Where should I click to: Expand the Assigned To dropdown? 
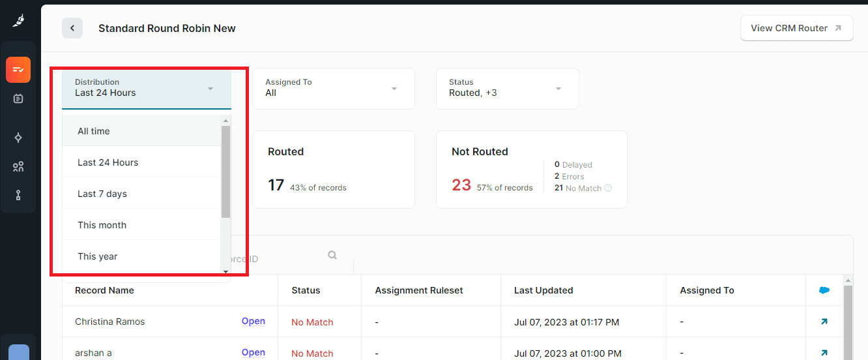tap(394, 89)
